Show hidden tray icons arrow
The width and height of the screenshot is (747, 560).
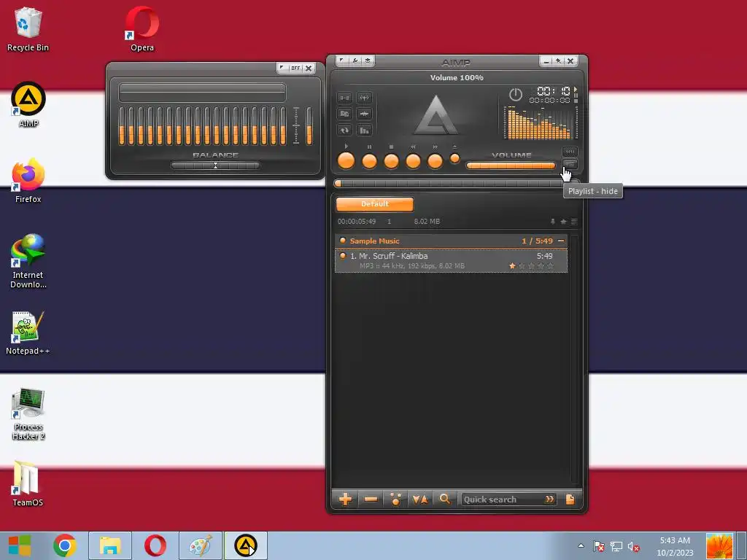point(581,545)
